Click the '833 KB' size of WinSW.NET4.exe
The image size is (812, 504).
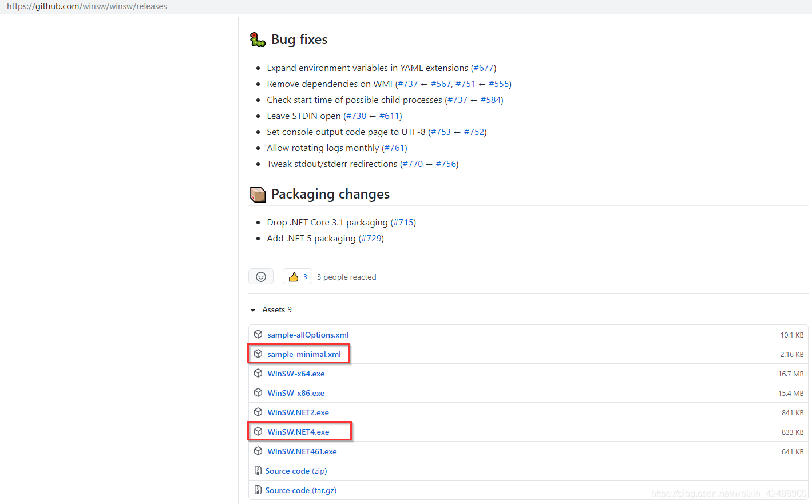tap(793, 432)
